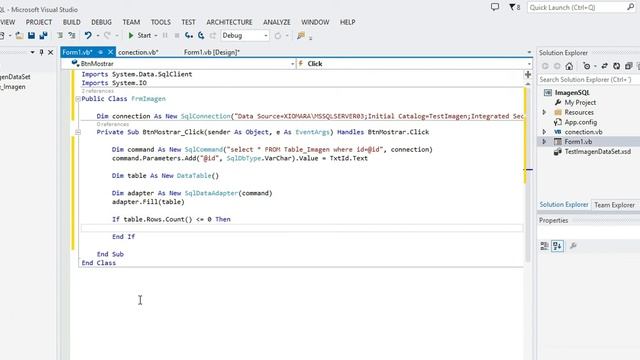Screen dimensions: 640x360
Task: Click the Undo arrow icon
Action: point(88,36)
